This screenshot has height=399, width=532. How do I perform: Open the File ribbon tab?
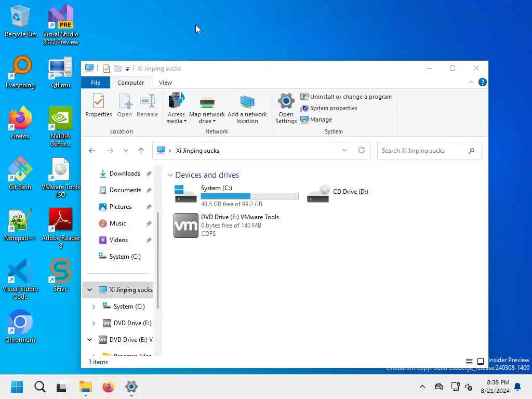tap(96, 83)
